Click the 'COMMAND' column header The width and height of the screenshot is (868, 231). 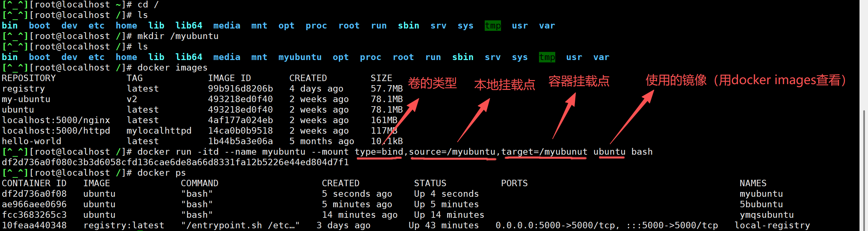click(x=200, y=184)
